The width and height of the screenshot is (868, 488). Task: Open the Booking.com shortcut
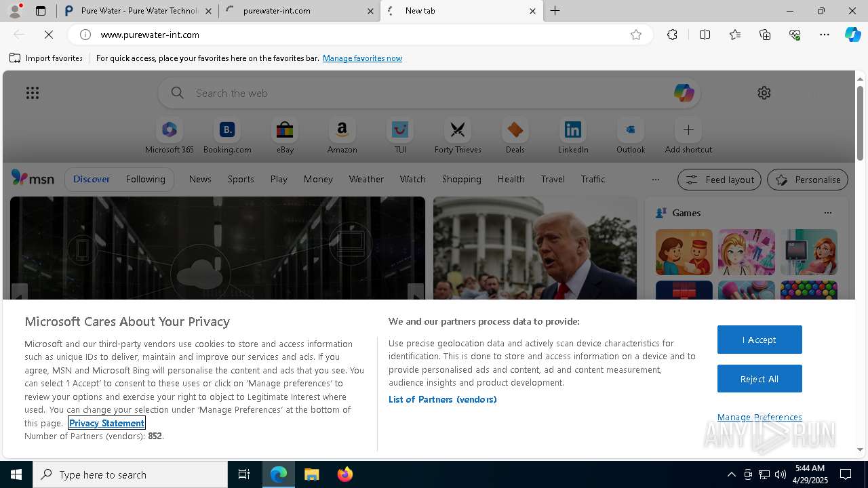[227, 136]
